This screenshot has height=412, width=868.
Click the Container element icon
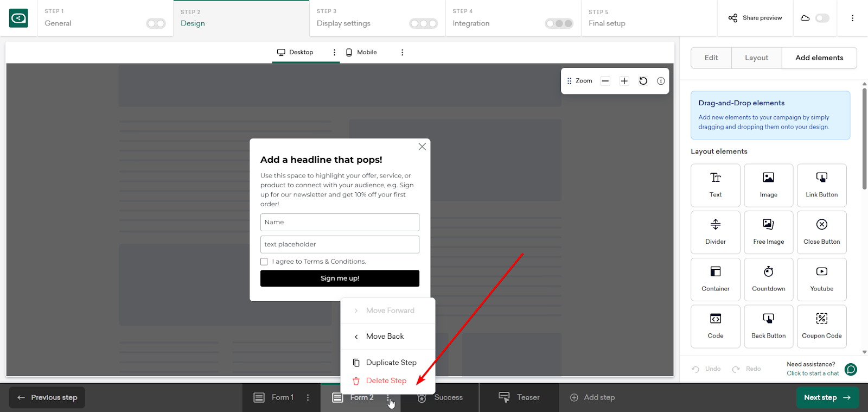[x=715, y=272]
